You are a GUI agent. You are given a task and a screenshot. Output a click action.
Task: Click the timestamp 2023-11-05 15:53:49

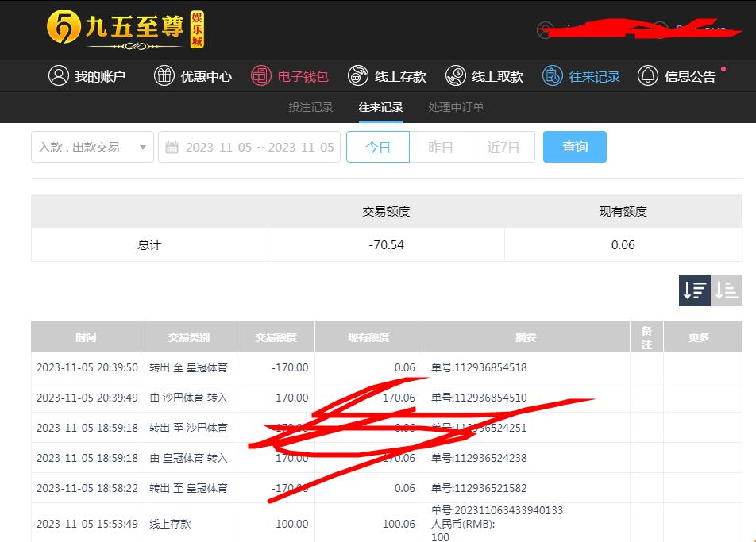point(87,524)
